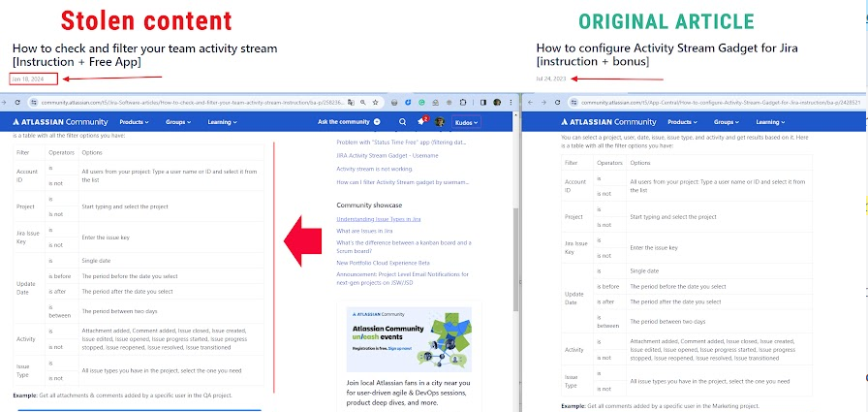The image size is (868, 412).
Task: Open 'Activity stream is not working' link
Action: pyautogui.click(x=374, y=169)
